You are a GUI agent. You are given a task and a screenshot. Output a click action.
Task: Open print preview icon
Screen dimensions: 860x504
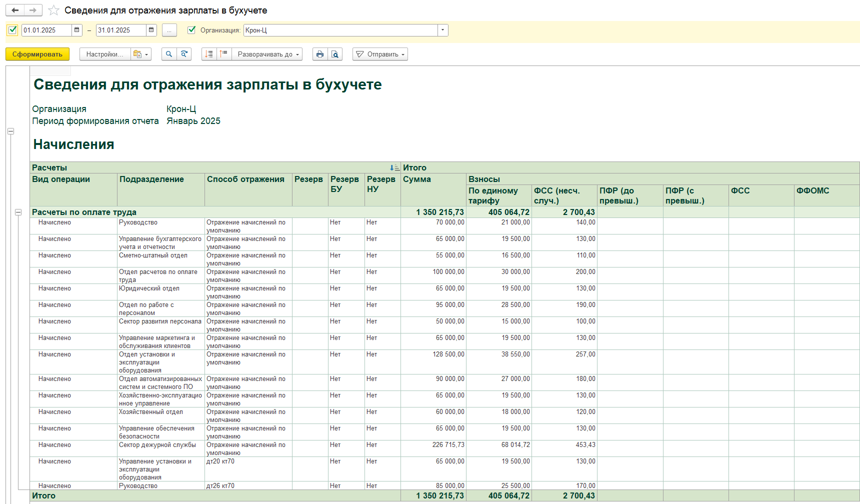click(335, 54)
